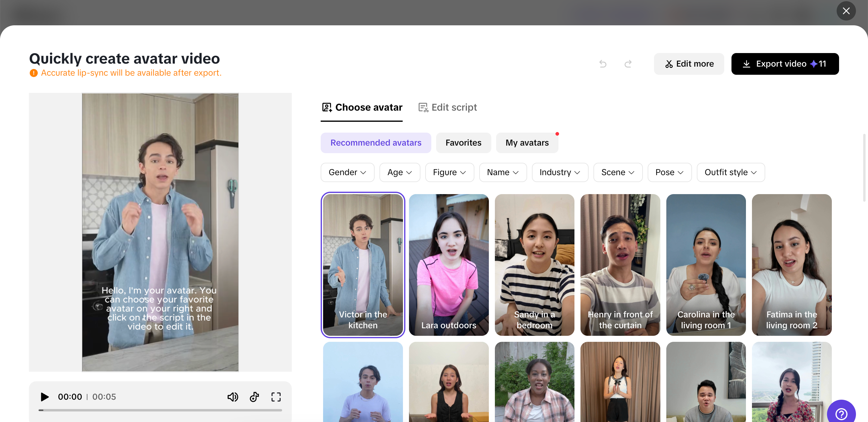Click the TikTok preview icon
Screen dimensions: 868x422
[254, 397]
